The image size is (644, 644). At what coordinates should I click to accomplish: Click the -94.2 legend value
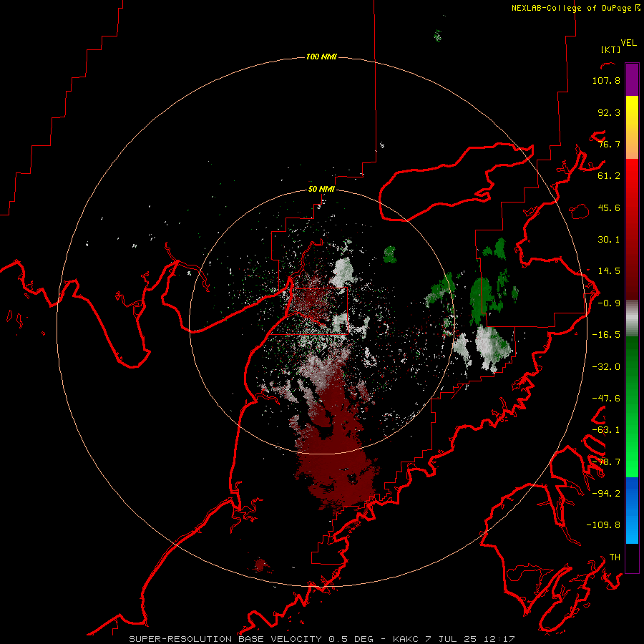tap(606, 494)
